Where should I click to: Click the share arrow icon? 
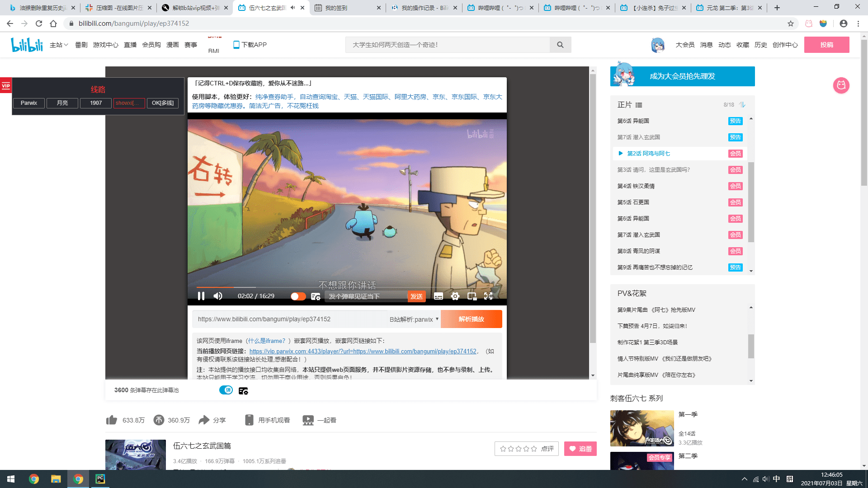coord(204,420)
